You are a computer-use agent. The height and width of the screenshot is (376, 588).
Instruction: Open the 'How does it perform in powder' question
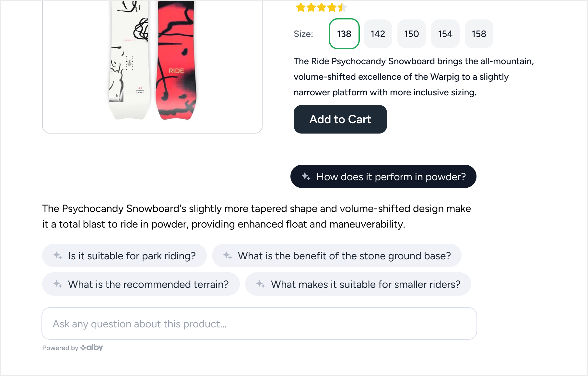coord(383,176)
